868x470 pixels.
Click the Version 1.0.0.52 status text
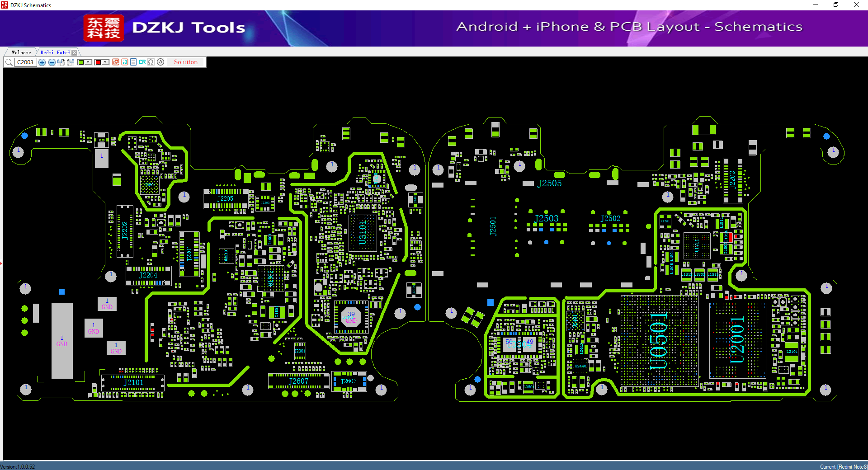pos(18,467)
